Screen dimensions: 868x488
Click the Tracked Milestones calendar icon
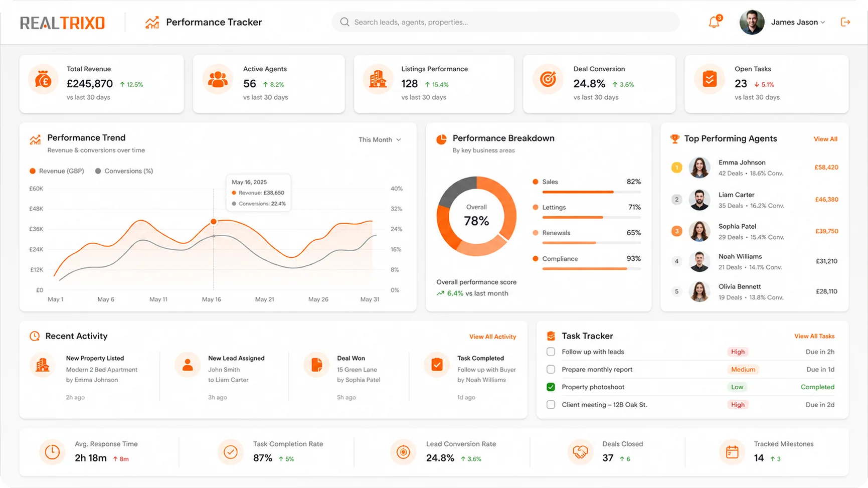pos(732,452)
